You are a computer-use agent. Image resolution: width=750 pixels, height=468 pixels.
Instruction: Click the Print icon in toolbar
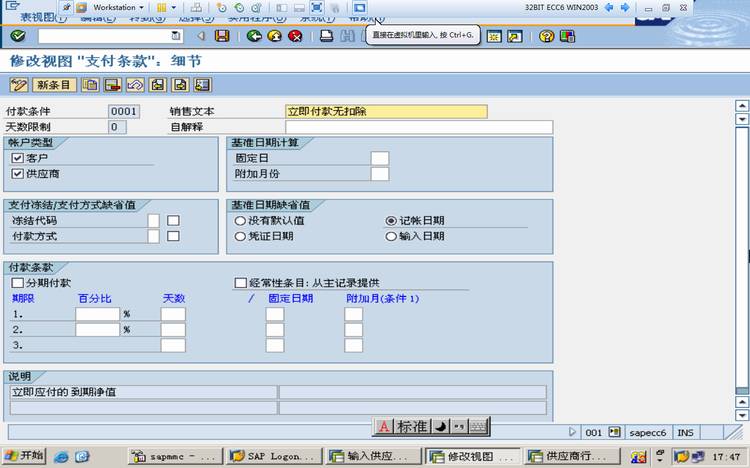click(x=326, y=36)
